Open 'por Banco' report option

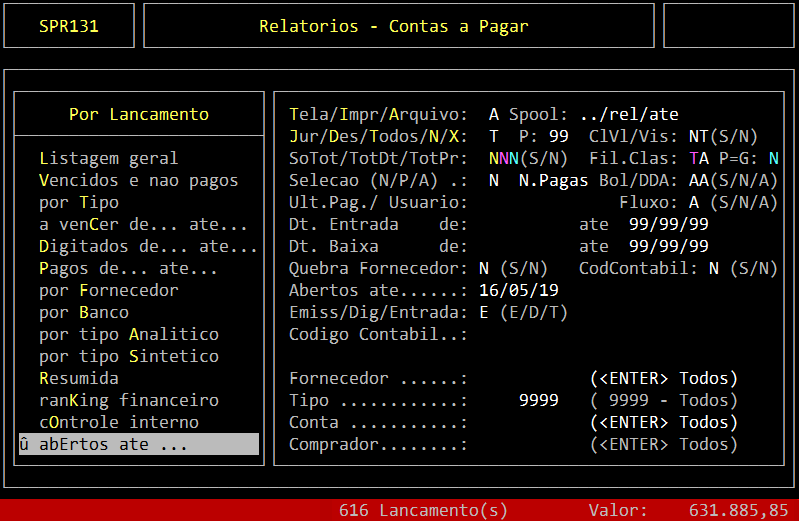pos(83,312)
